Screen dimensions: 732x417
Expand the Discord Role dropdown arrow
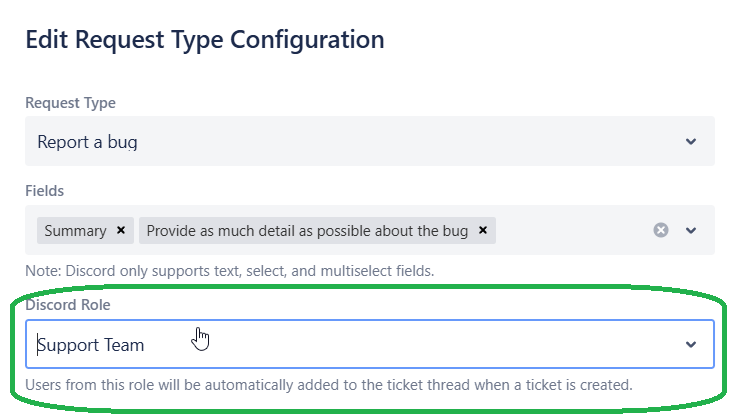pos(691,345)
